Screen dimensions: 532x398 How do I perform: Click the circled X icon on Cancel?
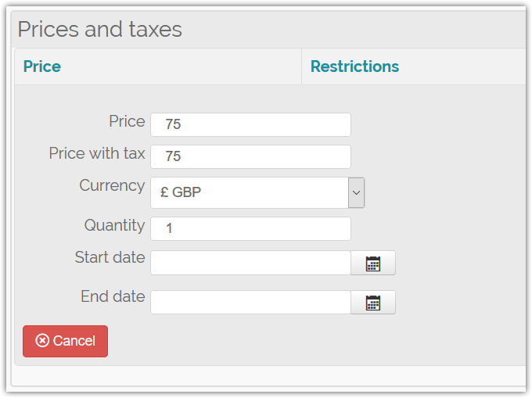(42, 341)
